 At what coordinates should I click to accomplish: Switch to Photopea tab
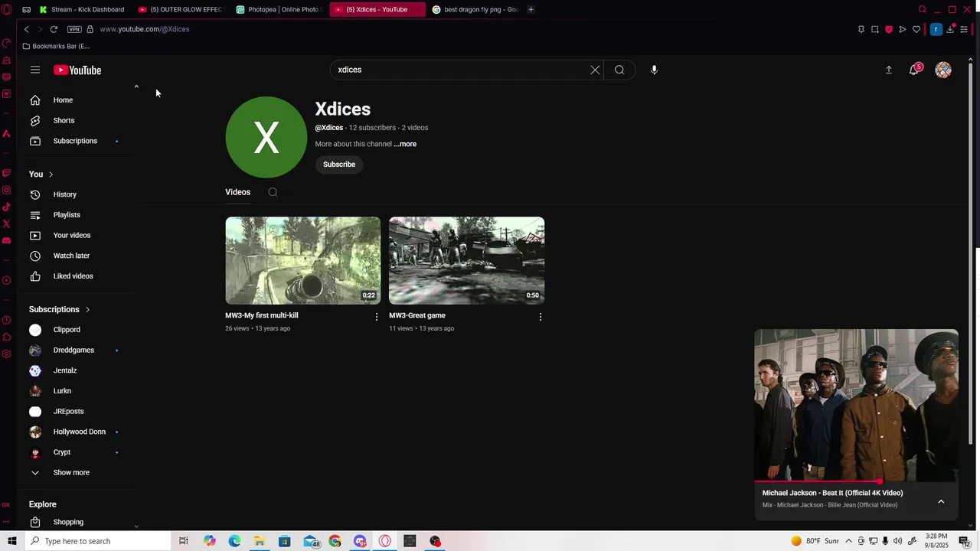pyautogui.click(x=279, y=9)
